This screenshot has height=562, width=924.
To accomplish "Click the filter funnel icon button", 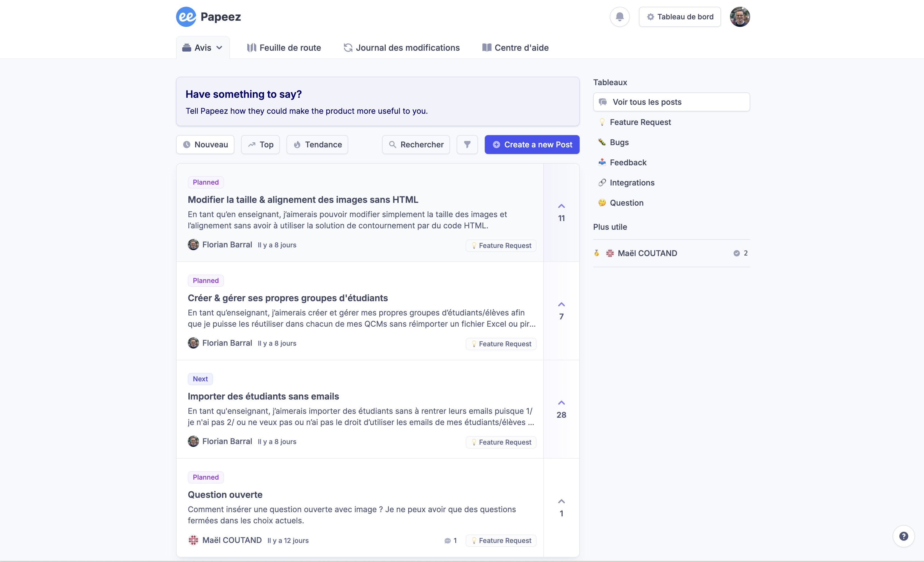I will point(467,145).
